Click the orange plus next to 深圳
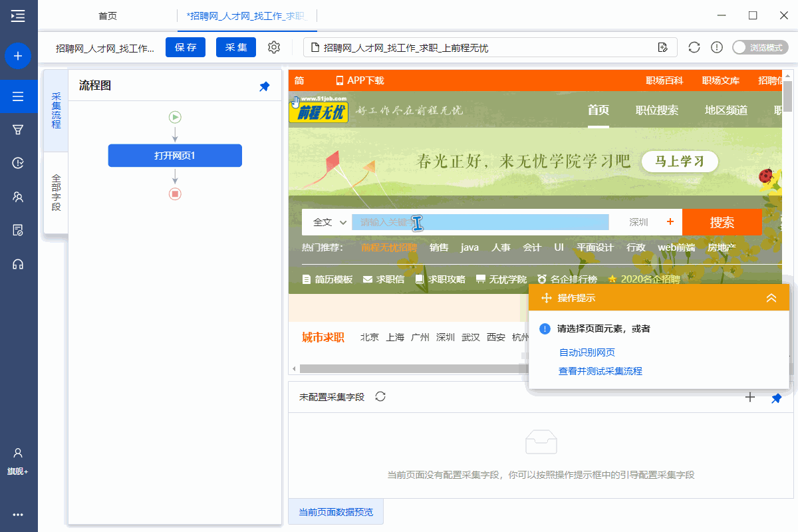Screen dimensions: 798x532 click(670, 221)
